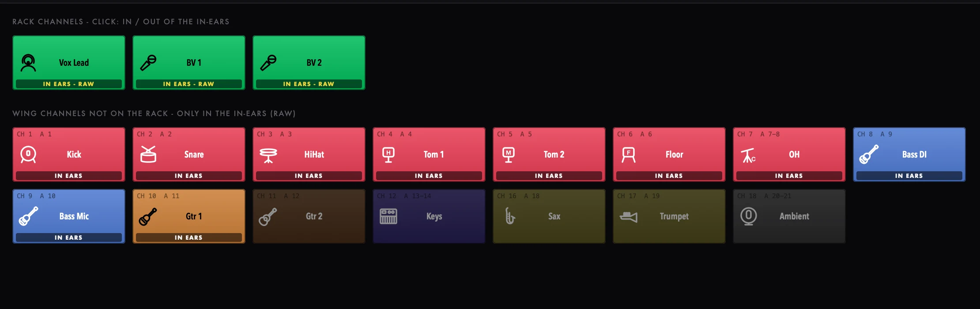Click the BV 1 microphone icon

point(148,63)
